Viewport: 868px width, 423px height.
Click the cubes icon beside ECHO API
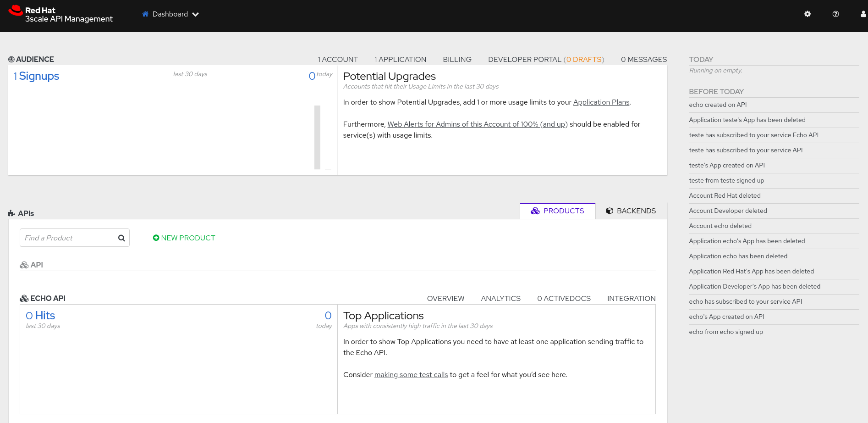(24, 299)
